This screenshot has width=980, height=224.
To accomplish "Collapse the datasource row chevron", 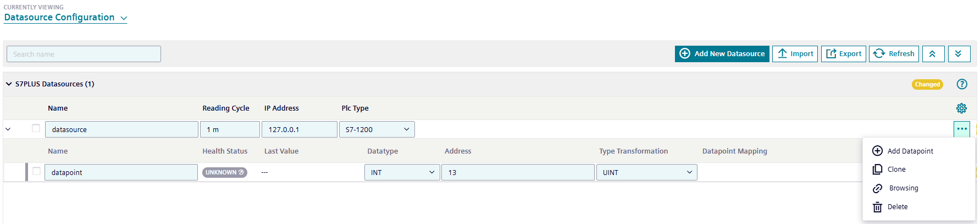I will 8,129.
